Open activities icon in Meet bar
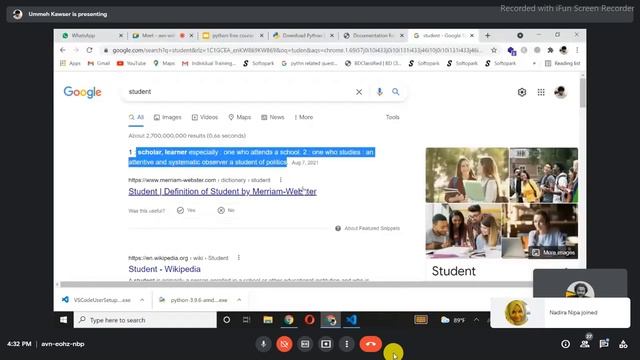This screenshot has width=640, height=360. 623,344
